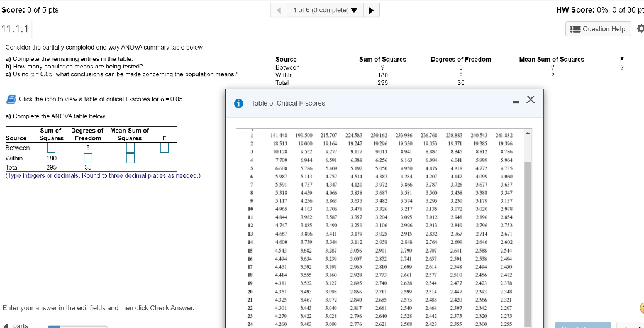Click the Within Mean Sum of Squares input
The width and height of the screenshot is (644, 328).
tap(129, 158)
